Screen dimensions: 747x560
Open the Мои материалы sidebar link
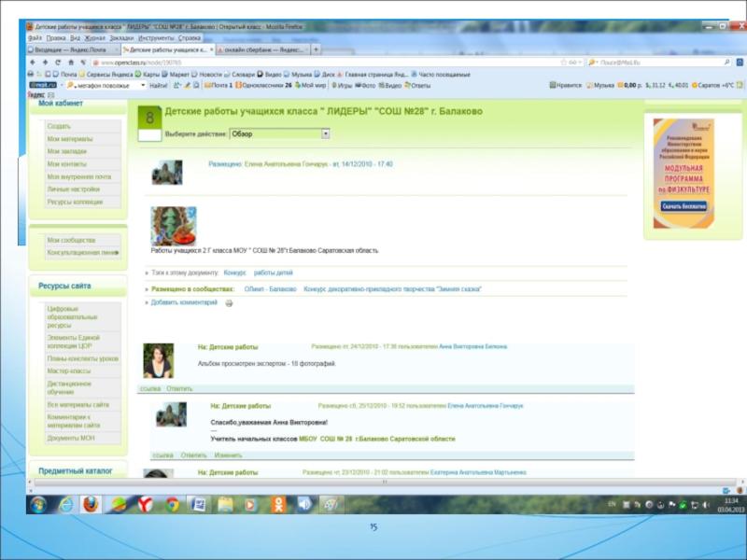click(68, 138)
